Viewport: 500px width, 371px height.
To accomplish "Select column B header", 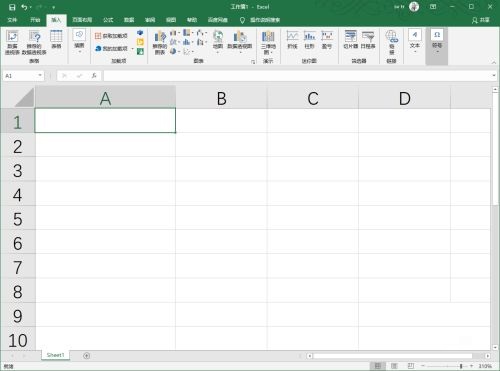I will 221,98.
